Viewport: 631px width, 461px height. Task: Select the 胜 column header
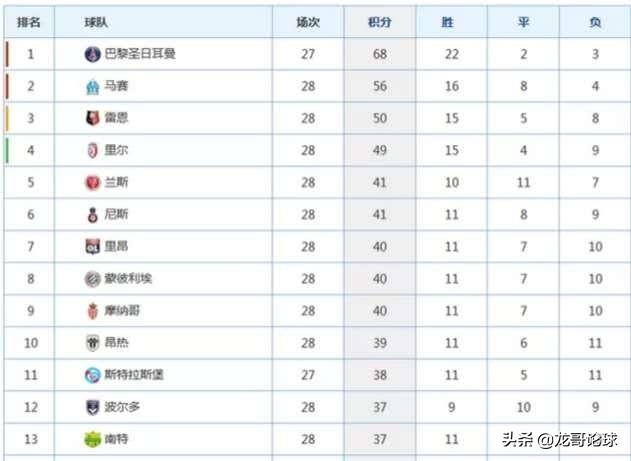point(447,22)
